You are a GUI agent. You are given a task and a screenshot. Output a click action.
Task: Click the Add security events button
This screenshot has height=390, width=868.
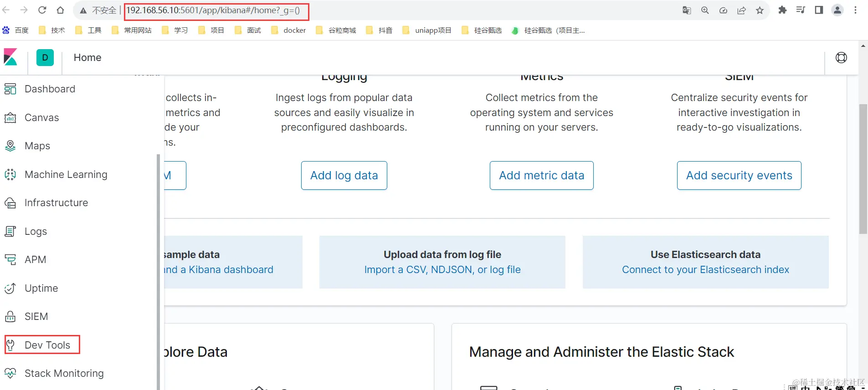[x=739, y=175]
